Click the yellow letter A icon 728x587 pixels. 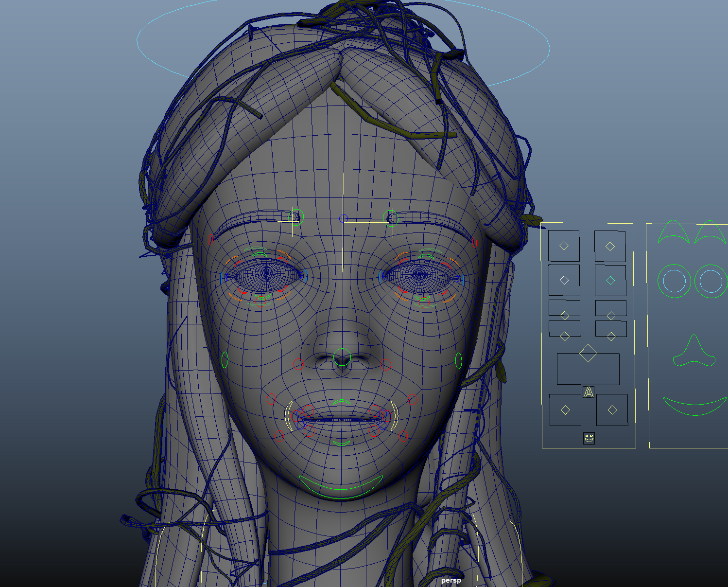tap(589, 392)
